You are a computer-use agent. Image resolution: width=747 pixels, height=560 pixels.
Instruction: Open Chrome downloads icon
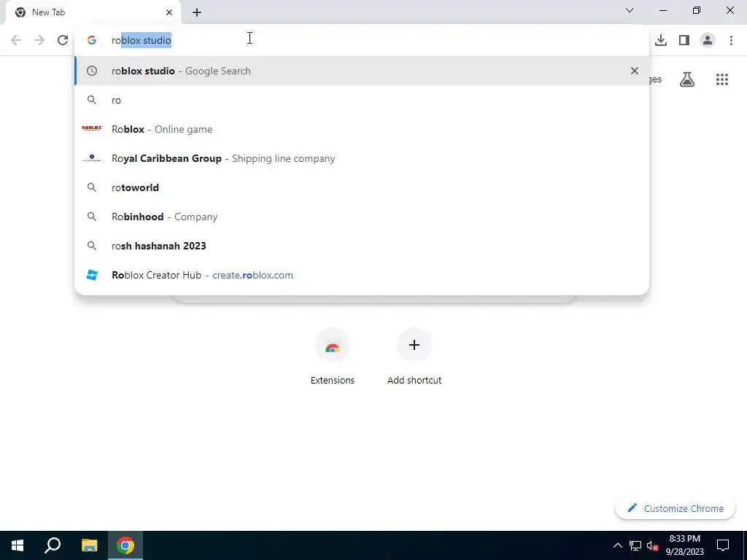click(x=661, y=40)
